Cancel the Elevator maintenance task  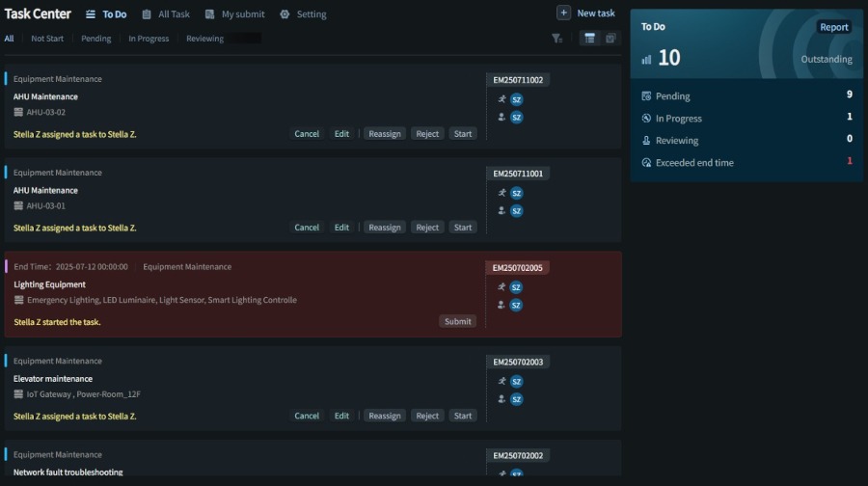coord(307,416)
